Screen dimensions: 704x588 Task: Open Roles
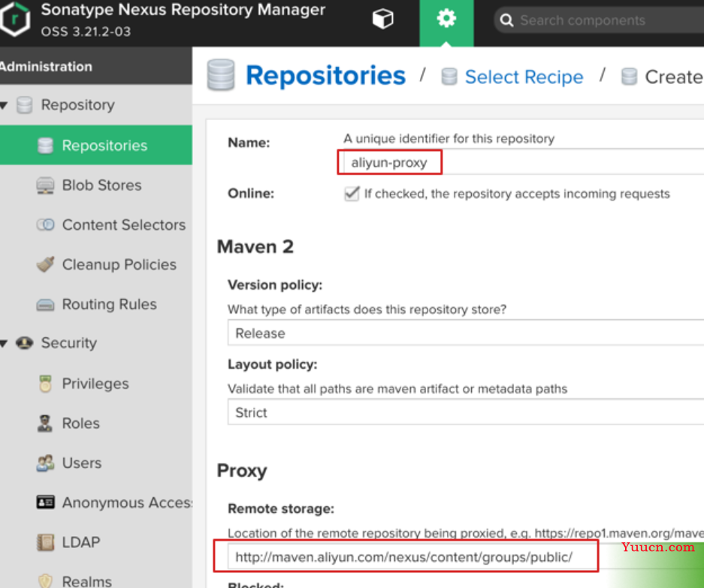[x=81, y=423]
